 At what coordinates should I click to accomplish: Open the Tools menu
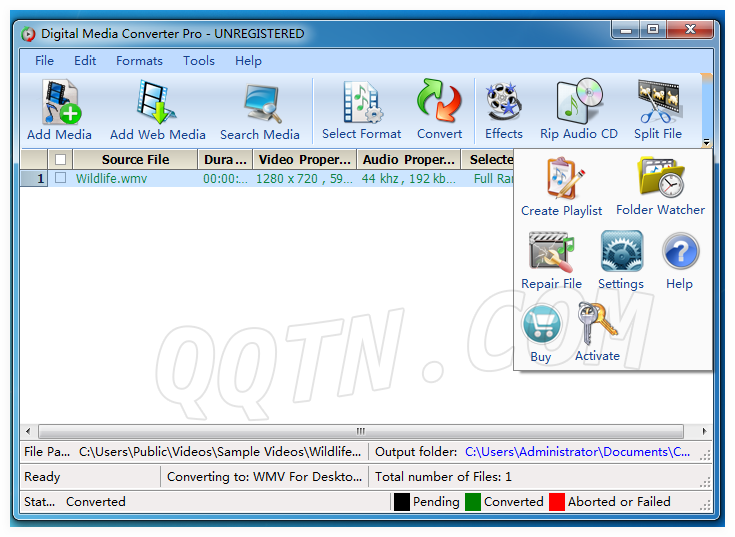[x=198, y=60]
